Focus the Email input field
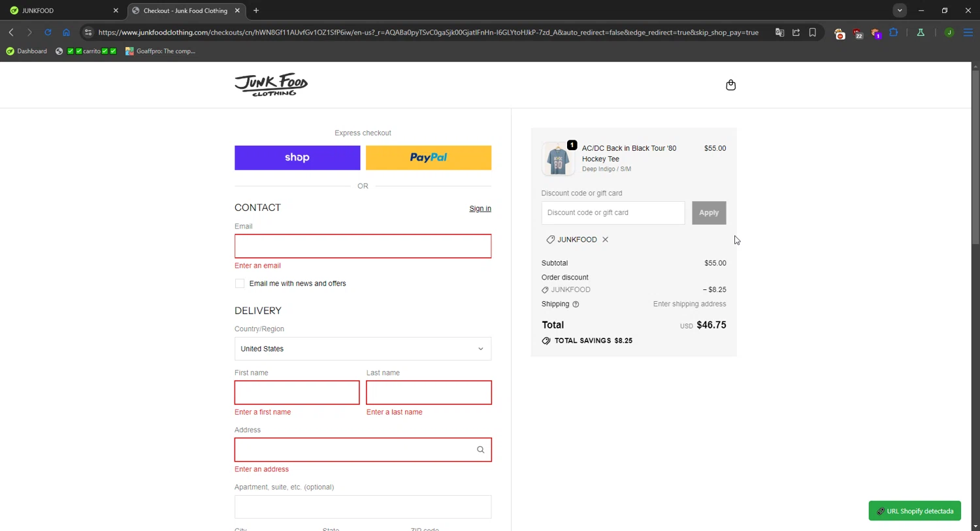 point(363,246)
